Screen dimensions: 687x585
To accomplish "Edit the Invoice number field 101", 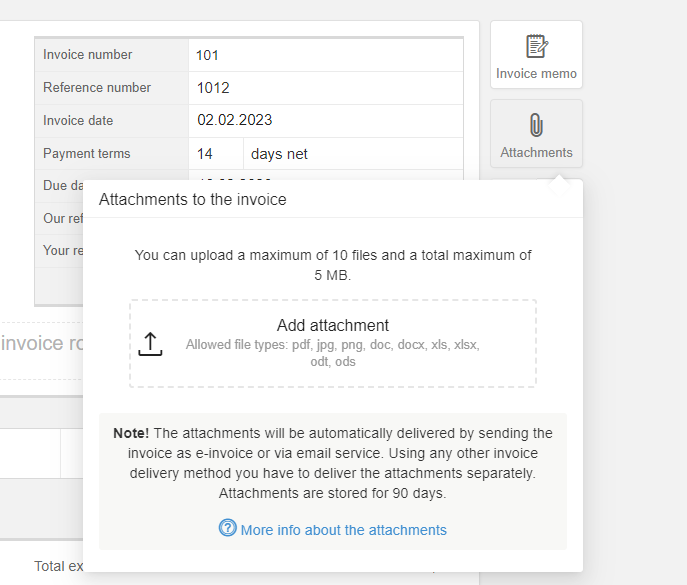I will pyautogui.click(x=326, y=55).
